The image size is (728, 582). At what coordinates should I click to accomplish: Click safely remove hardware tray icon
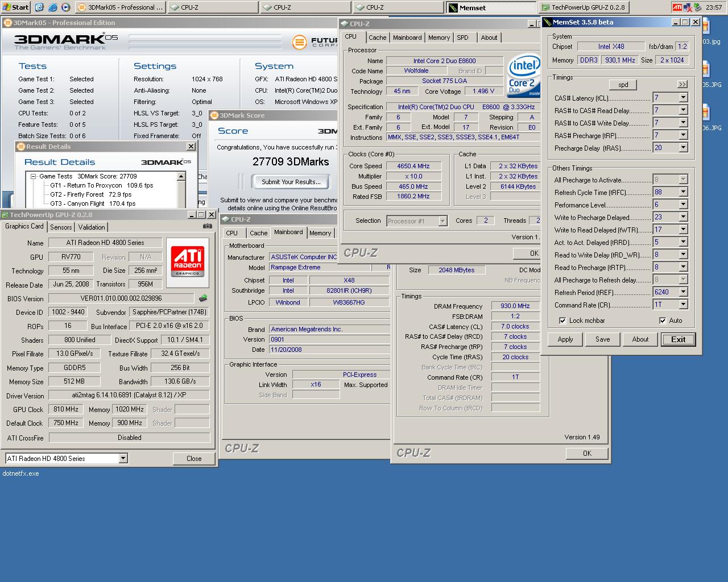coord(697,7)
